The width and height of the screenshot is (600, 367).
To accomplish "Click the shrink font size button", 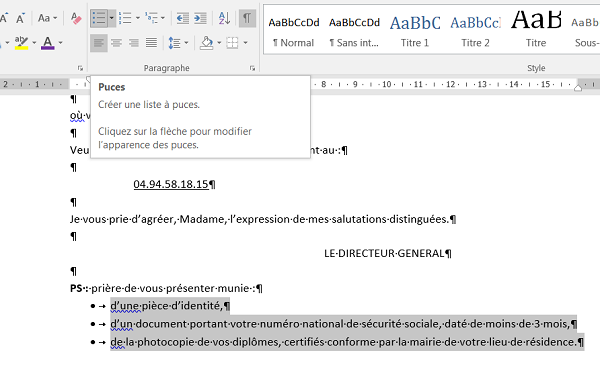I will [x=21, y=18].
